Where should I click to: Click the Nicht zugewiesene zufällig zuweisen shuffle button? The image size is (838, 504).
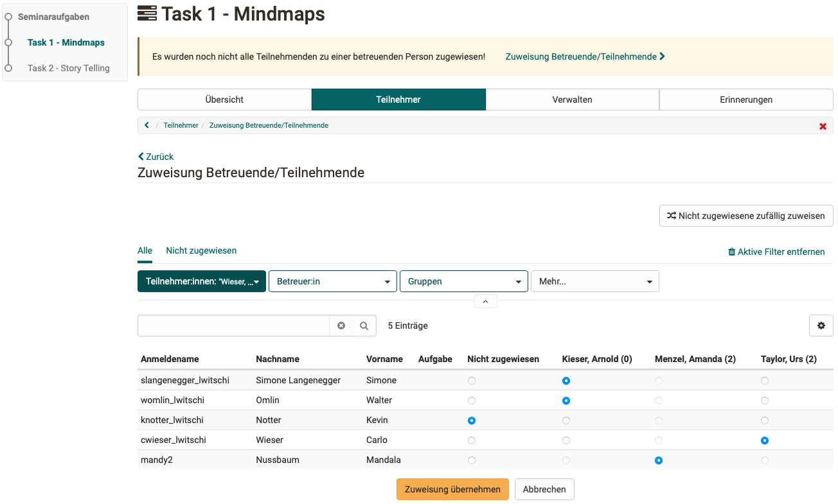click(x=745, y=216)
